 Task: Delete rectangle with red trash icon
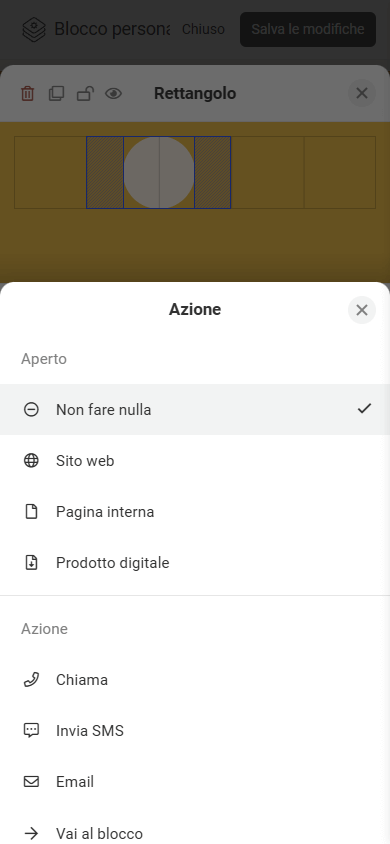27,94
